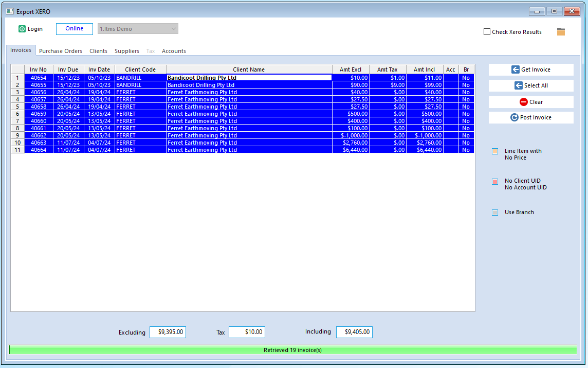Viewport: 588px width, 368px height.
Task: Click row header number 6
Action: point(17,114)
